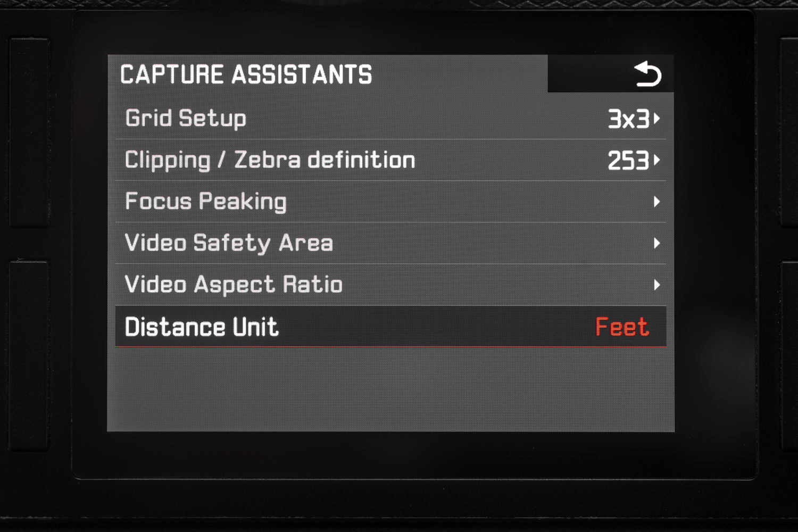Expand Clipping / Zebra definition arrow

[657, 160]
